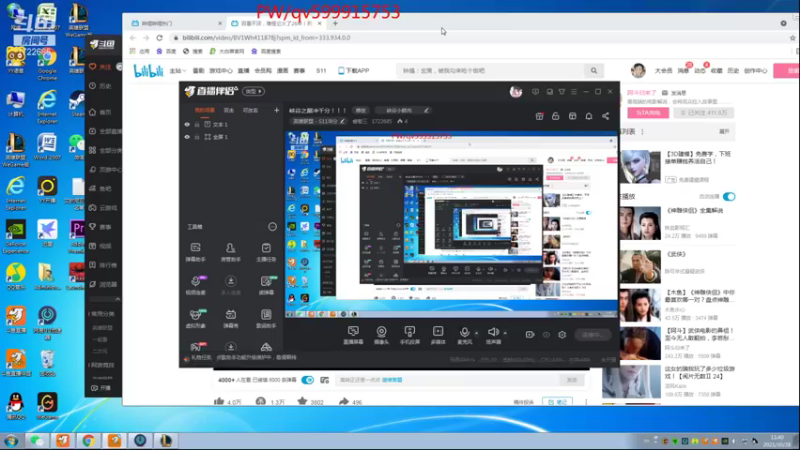Open 游戏中心 in bilibili navigation
This screenshot has width=800, height=450.
point(221,71)
